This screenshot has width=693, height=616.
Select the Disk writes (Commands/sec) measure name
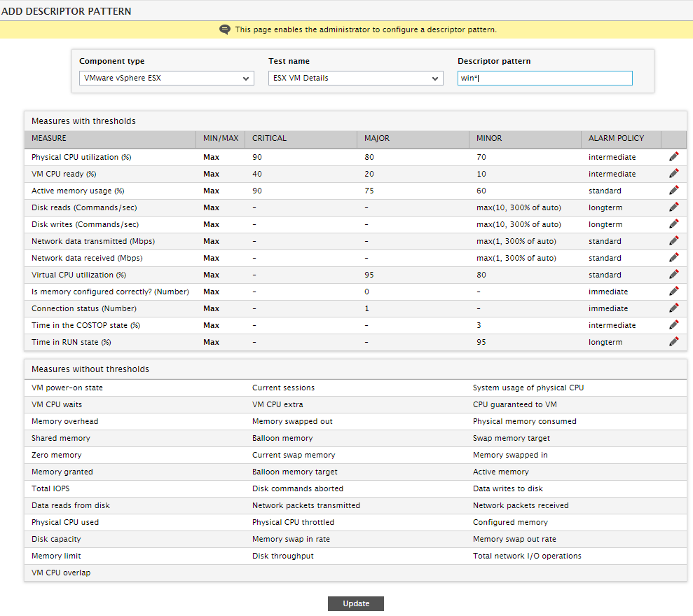click(x=85, y=224)
